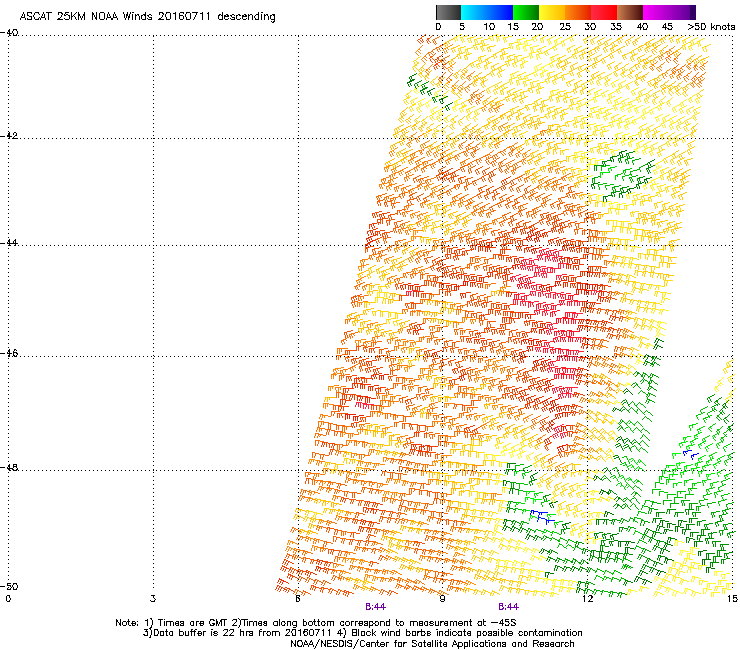Click the red 30-35 knots legend segment

(x=604, y=12)
